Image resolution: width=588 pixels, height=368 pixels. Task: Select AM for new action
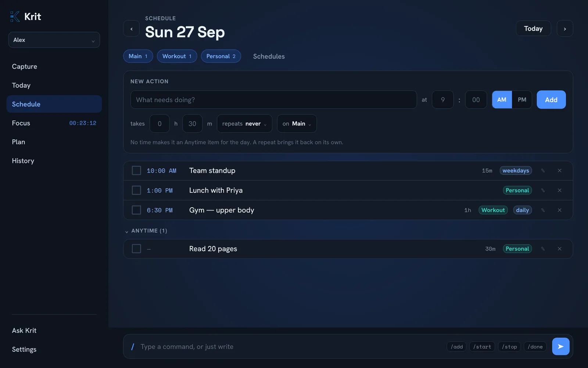[502, 100]
